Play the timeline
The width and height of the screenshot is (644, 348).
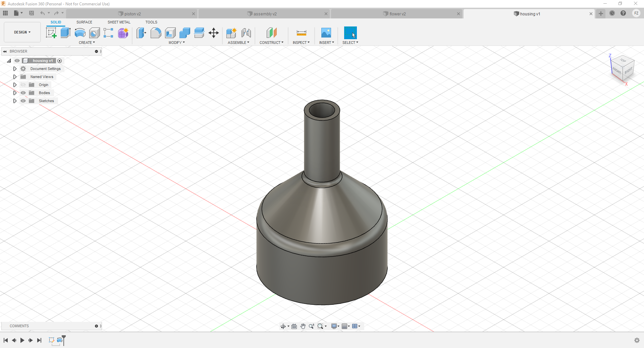(x=22, y=340)
